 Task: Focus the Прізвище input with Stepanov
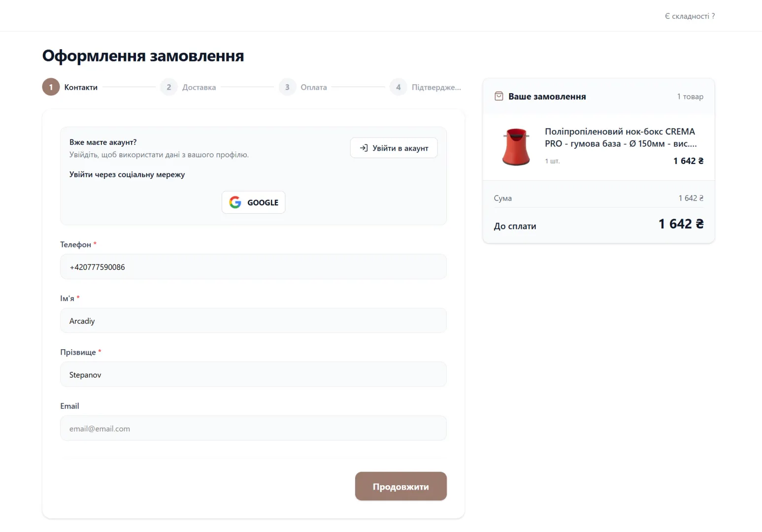pyautogui.click(x=253, y=374)
